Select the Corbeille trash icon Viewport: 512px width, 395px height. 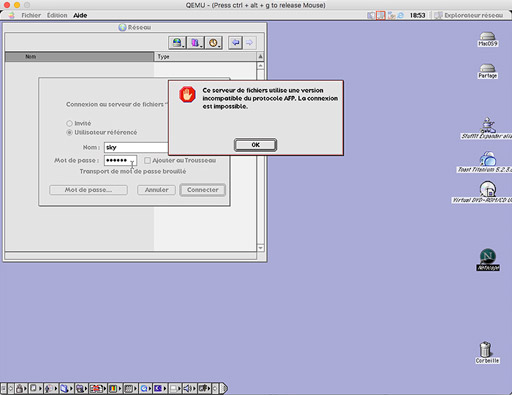[x=487, y=352]
